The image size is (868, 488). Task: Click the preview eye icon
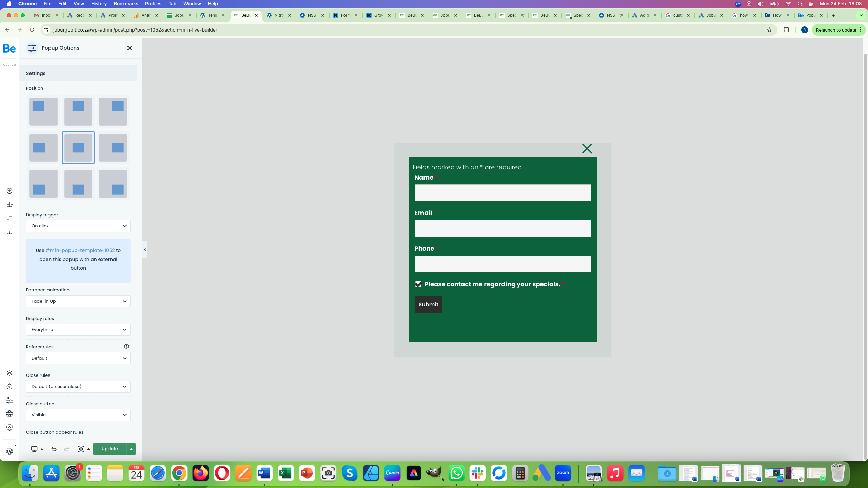click(x=81, y=449)
